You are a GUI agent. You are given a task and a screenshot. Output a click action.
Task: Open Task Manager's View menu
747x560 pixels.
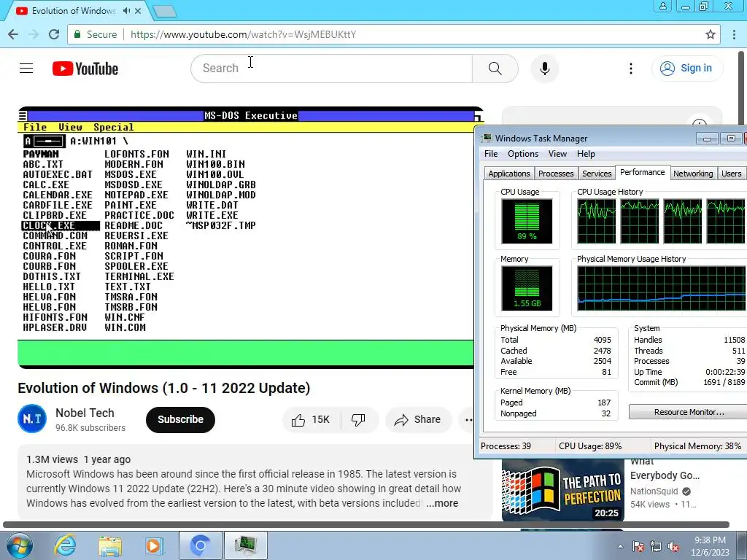(557, 154)
